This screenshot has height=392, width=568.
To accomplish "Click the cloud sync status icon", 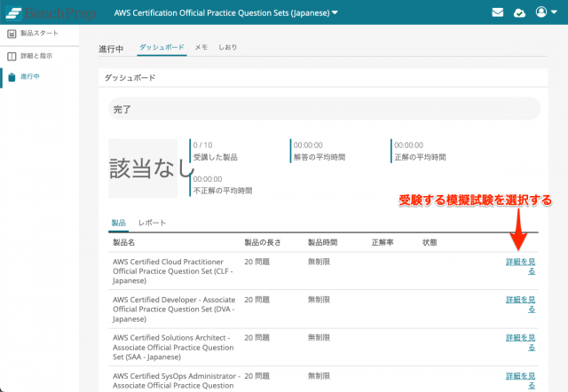I will (x=519, y=13).
